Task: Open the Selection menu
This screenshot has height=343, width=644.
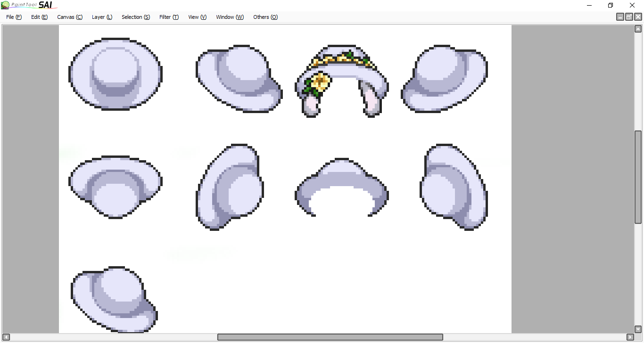Action: click(x=135, y=17)
